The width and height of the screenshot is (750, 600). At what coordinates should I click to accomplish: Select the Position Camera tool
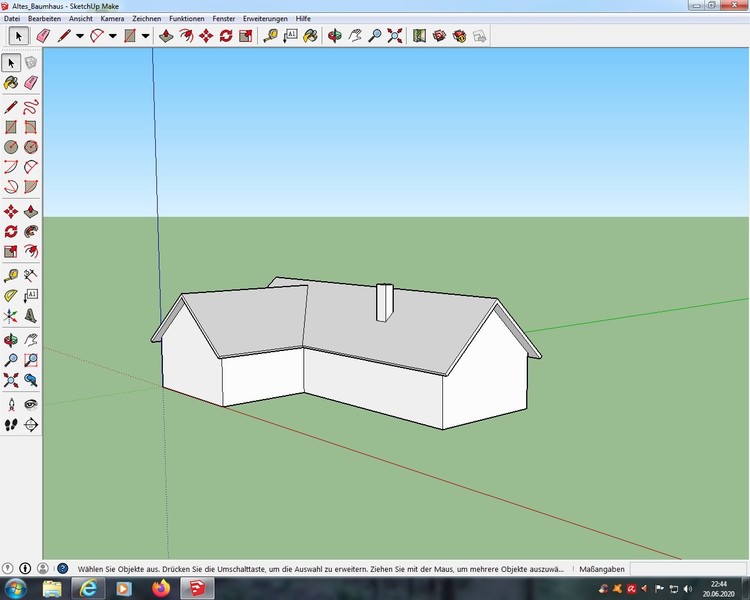[x=11, y=405]
